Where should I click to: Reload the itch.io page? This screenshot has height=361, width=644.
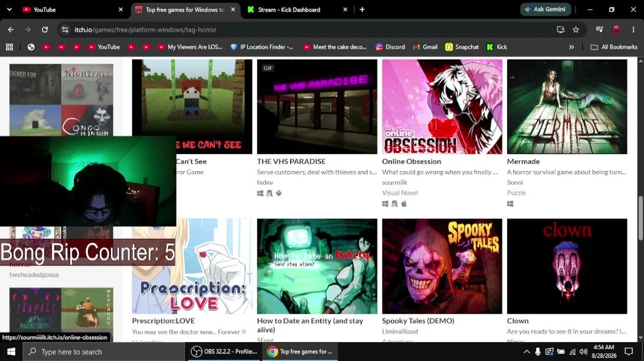coord(45,30)
